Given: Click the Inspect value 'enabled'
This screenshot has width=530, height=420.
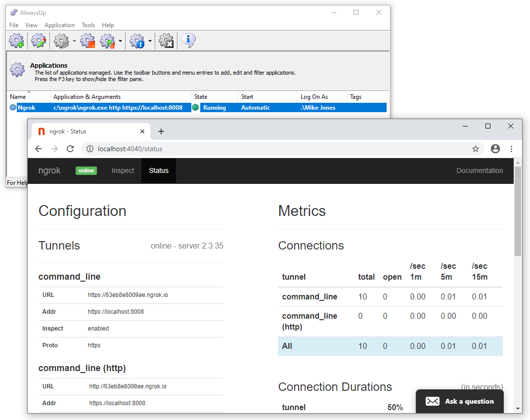Looking at the screenshot, I should (x=98, y=329).
